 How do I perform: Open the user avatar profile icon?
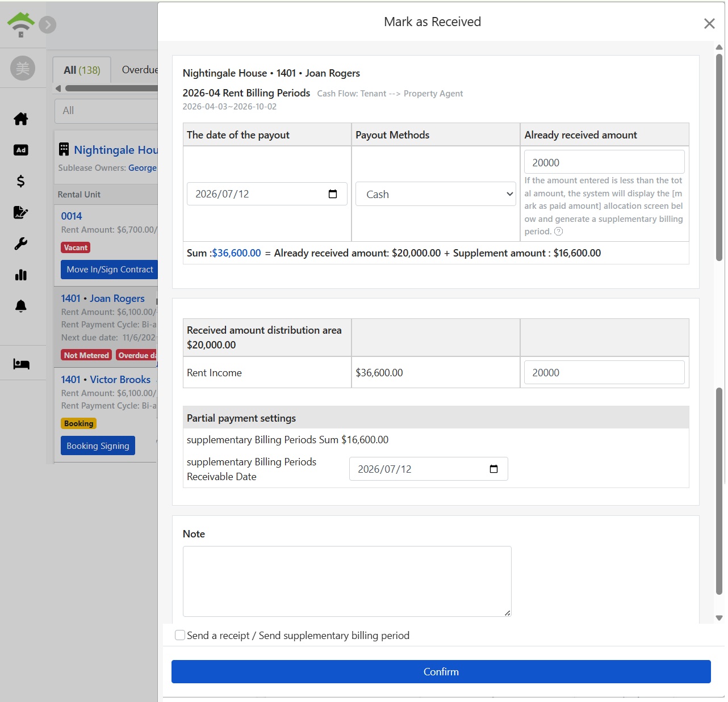pos(23,68)
